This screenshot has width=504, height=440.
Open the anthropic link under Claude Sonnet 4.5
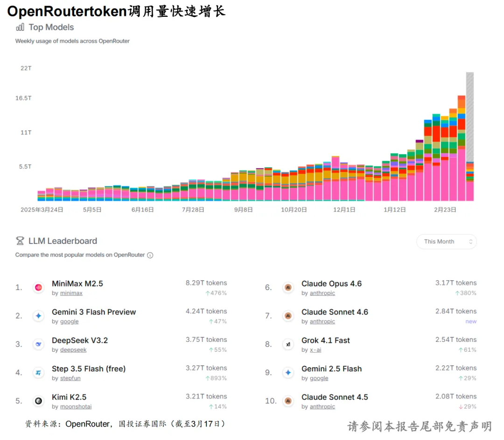[322, 406]
